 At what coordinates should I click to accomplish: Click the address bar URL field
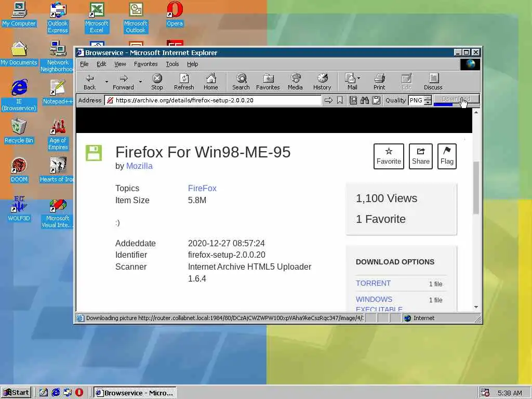tap(212, 100)
